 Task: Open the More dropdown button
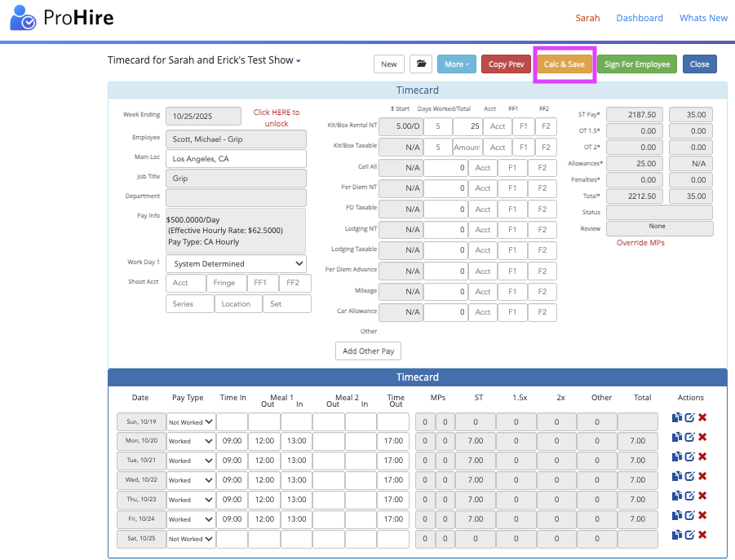pos(457,64)
